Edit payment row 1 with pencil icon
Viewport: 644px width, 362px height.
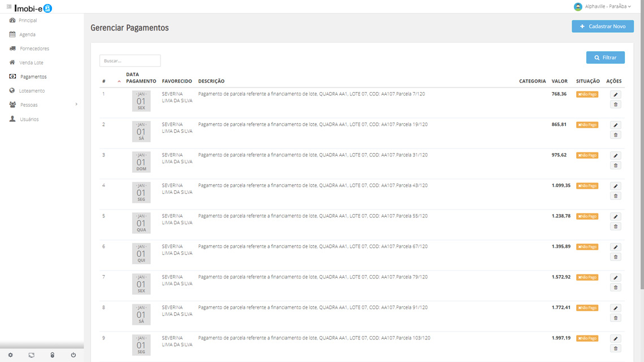pos(616,95)
